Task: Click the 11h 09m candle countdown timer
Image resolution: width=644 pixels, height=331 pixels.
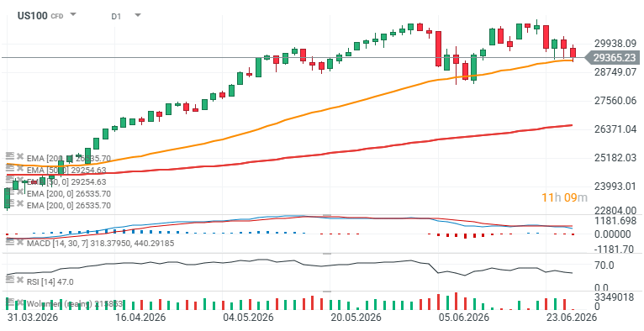Action: point(564,197)
